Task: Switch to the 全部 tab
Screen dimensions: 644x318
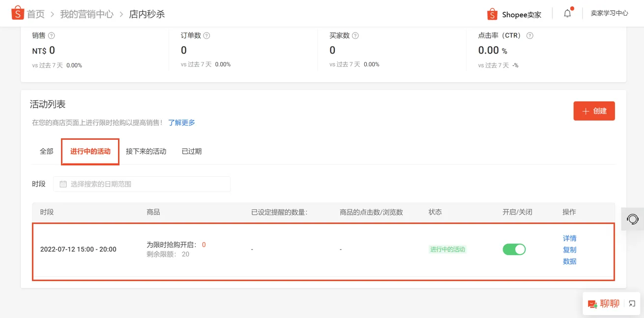Action: [x=46, y=151]
